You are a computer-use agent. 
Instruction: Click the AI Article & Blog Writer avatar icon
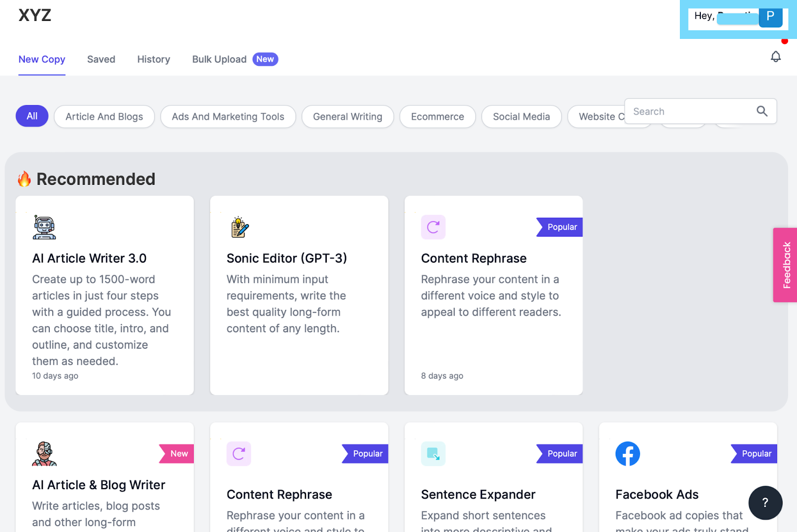point(44,454)
